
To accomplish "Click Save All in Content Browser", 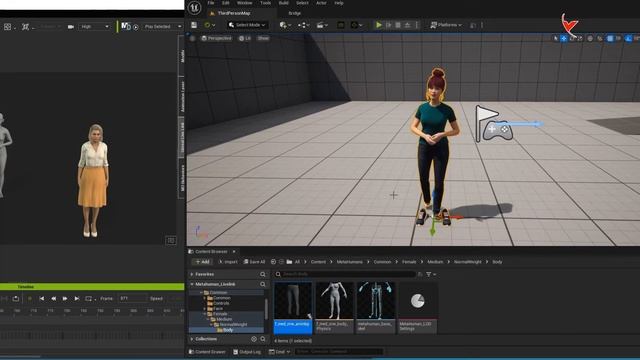I will [x=254, y=262].
